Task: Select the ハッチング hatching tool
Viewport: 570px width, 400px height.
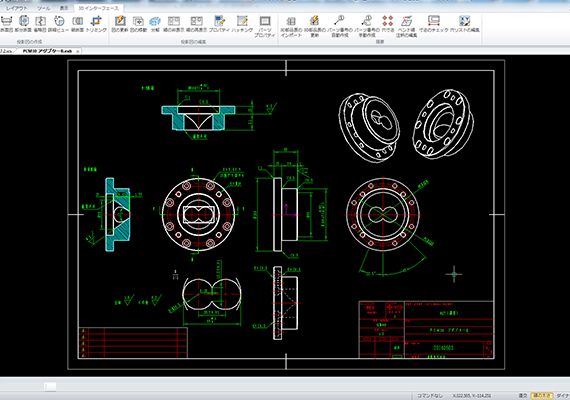Action: point(242,24)
